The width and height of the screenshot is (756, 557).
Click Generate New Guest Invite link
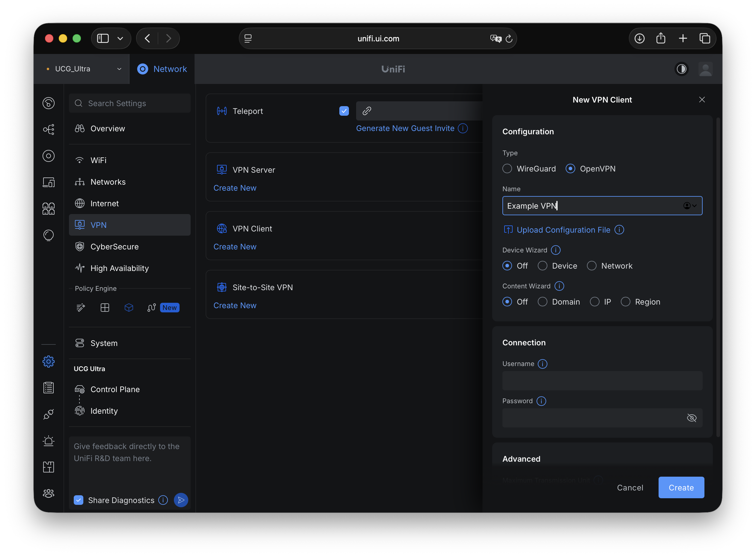pyautogui.click(x=405, y=128)
